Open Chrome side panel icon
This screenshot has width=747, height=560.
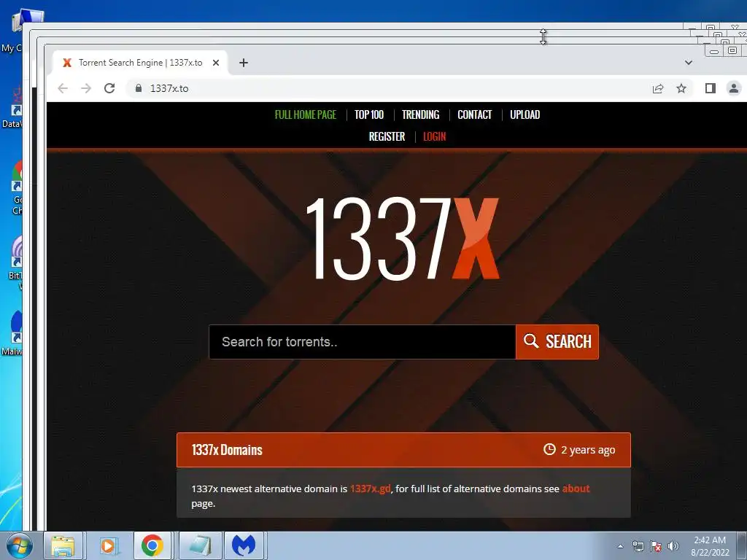(x=711, y=88)
